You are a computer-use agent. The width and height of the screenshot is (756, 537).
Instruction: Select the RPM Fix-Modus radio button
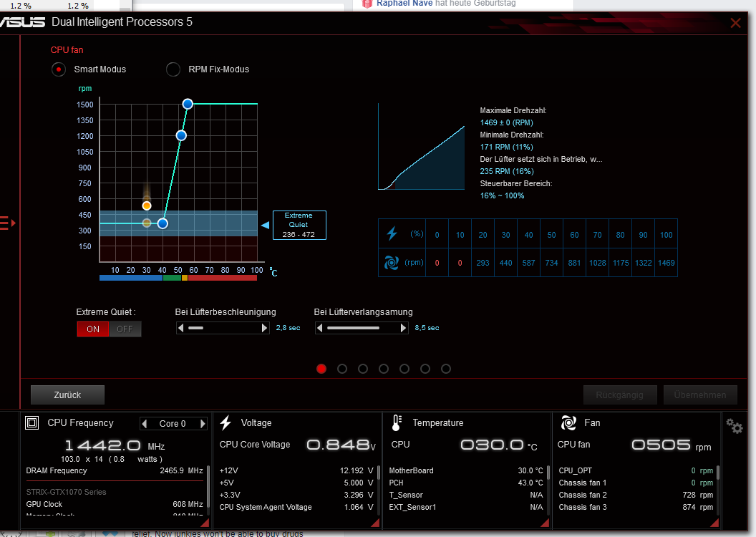pos(173,69)
